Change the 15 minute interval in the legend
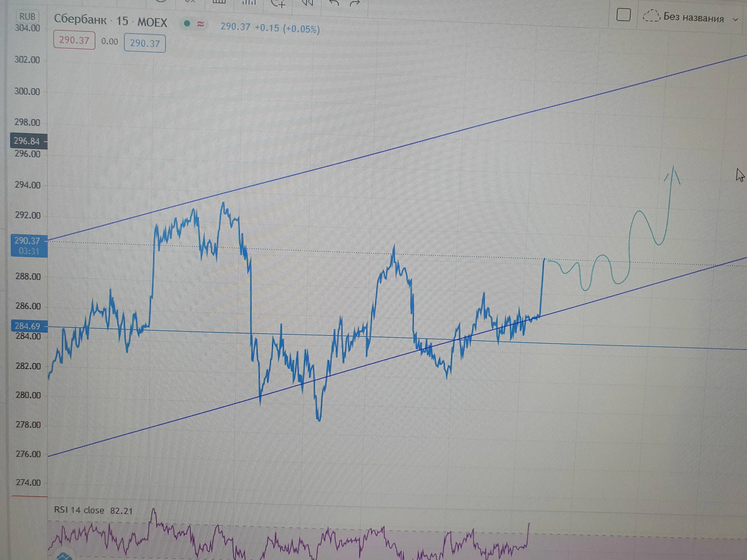Image resolution: width=747 pixels, height=560 pixels. (x=122, y=21)
